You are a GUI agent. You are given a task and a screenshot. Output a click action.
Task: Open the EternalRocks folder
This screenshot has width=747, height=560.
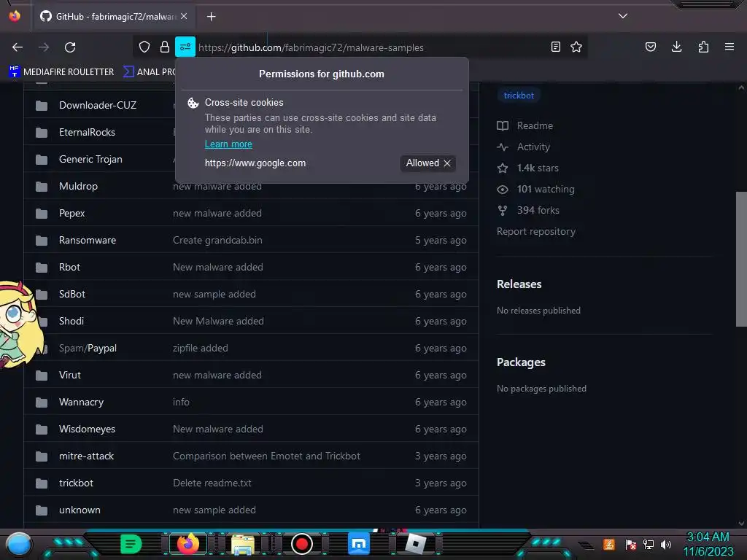88,133
